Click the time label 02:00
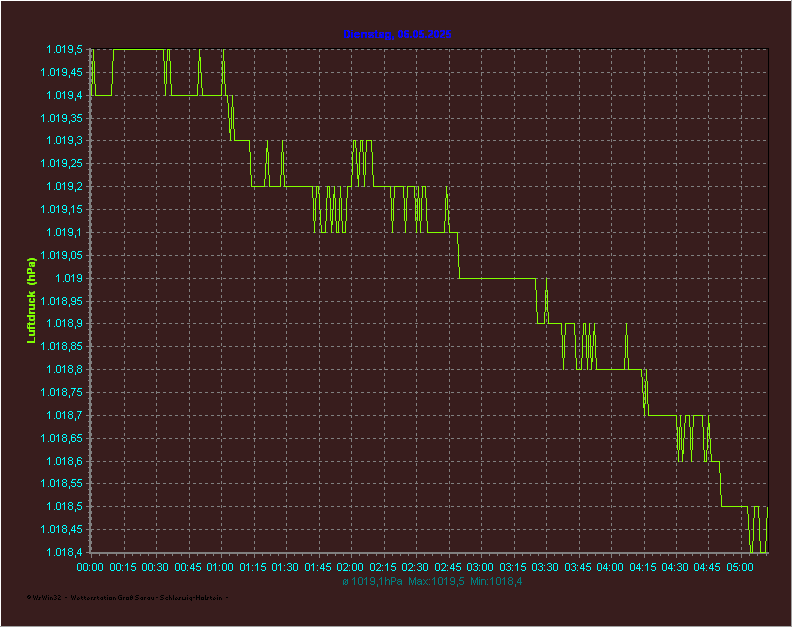The height and width of the screenshot is (627, 792). pos(350,567)
